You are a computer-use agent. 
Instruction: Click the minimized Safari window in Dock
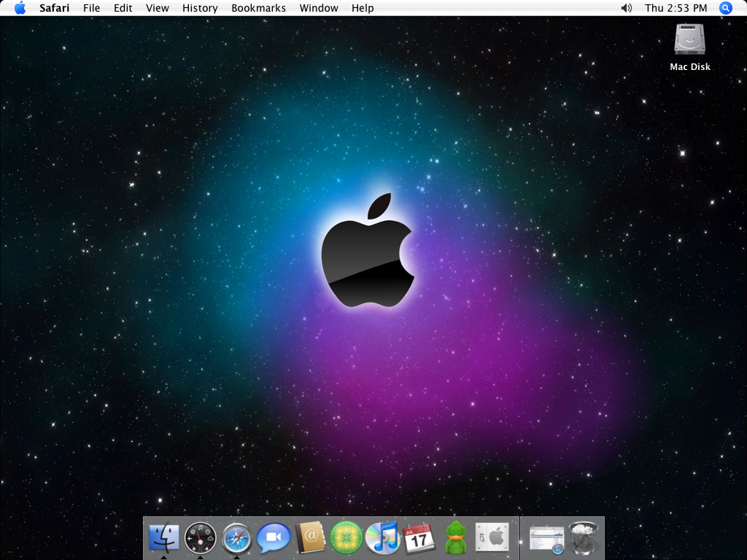point(547,540)
